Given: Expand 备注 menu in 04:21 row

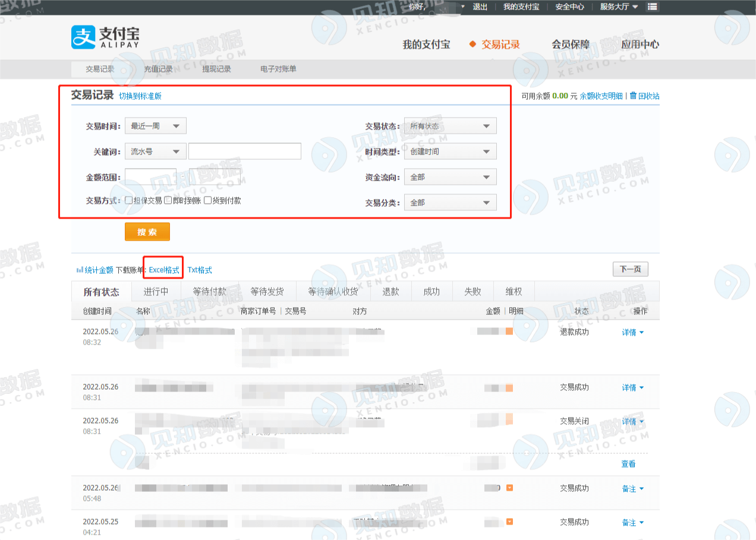Looking at the screenshot, I should coord(633,523).
